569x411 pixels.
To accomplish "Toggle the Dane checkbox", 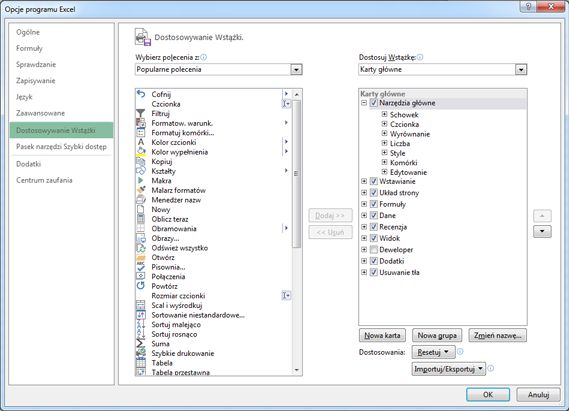I will pyautogui.click(x=374, y=215).
